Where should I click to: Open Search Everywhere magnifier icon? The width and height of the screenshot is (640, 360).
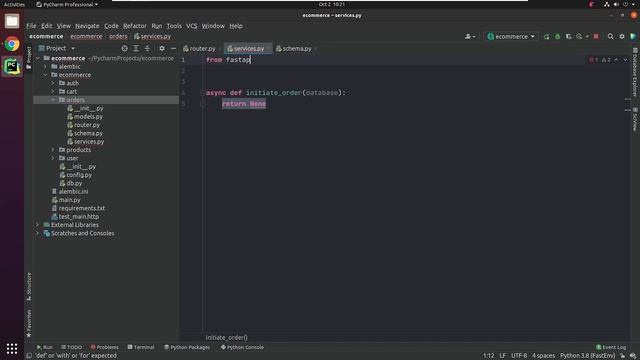(611, 36)
